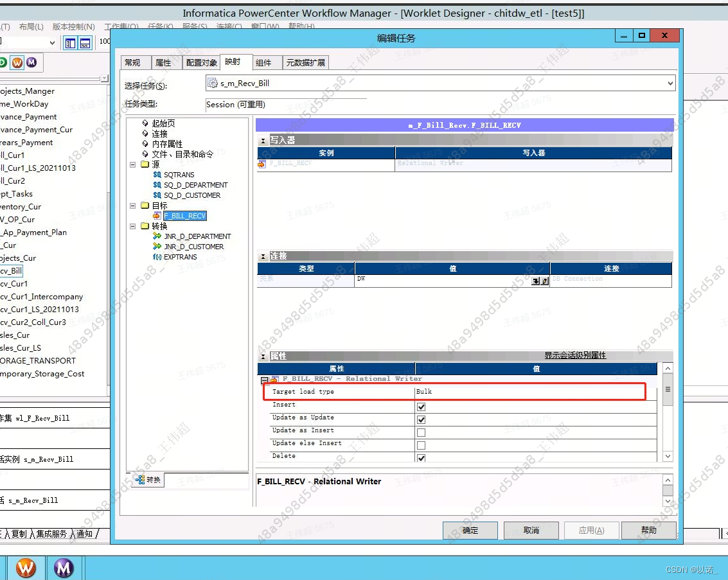Select cv_Cur1_Intercompany in navigator list

[x=41, y=297]
